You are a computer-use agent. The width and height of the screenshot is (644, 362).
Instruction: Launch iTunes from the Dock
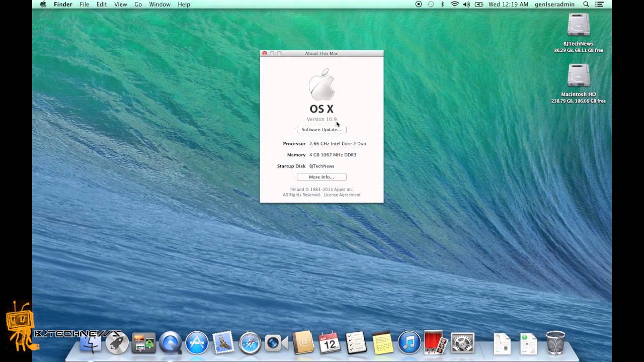pos(409,343)
